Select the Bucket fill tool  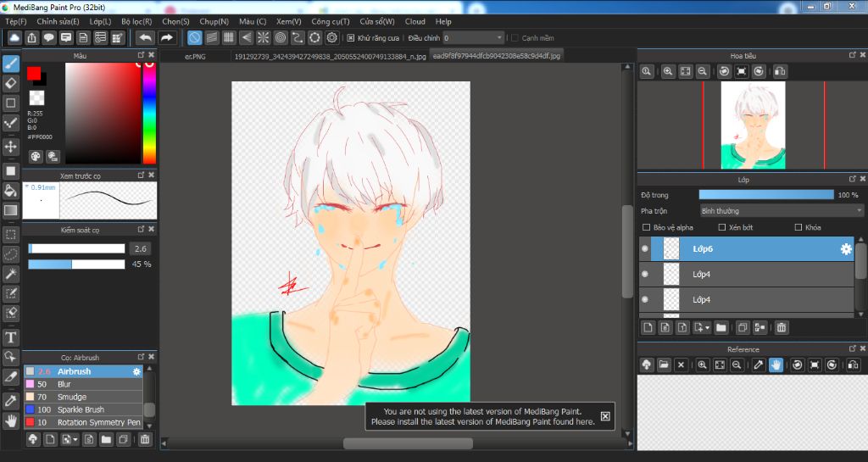[10, 191]
